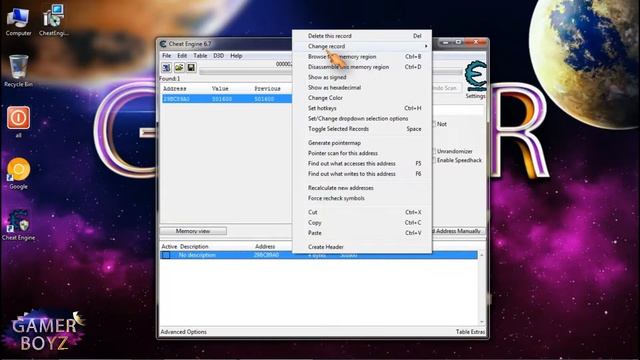Toggle Active checkbox of No description record
The height and width of the screenshot is (360, 640).
pos(166,255)
